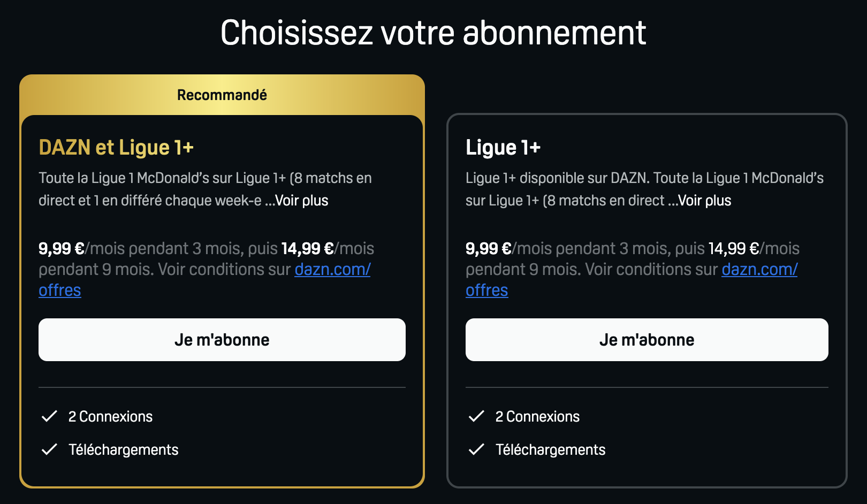Select the recommended DAZN et Ligue 1+ plan card

click(222, 278)
